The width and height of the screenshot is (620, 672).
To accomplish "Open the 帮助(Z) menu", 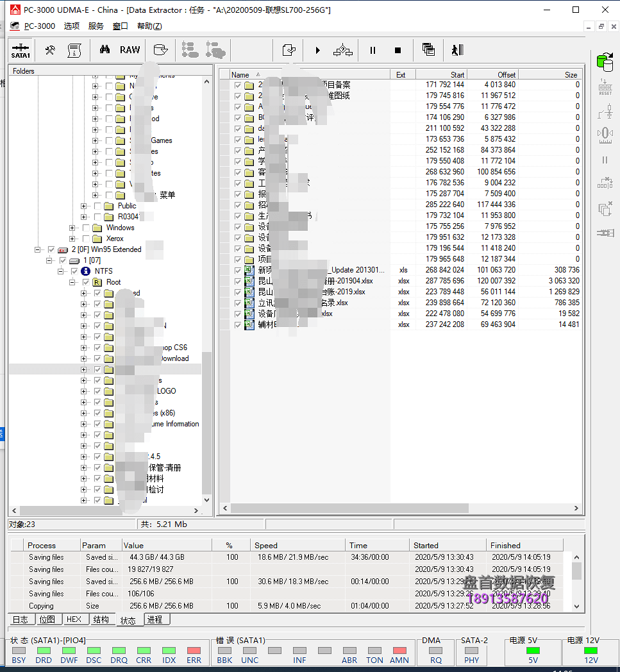I will [149, 26].
